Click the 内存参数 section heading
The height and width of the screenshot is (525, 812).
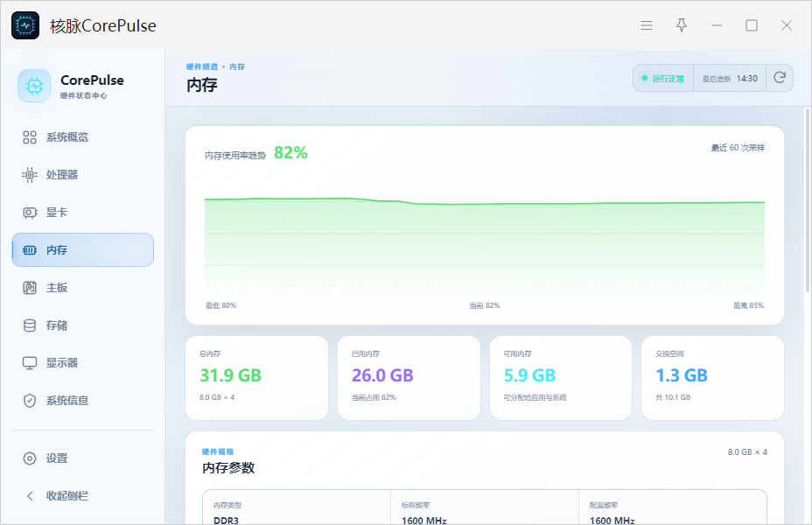pyautogui.click(x=228, y=468)
